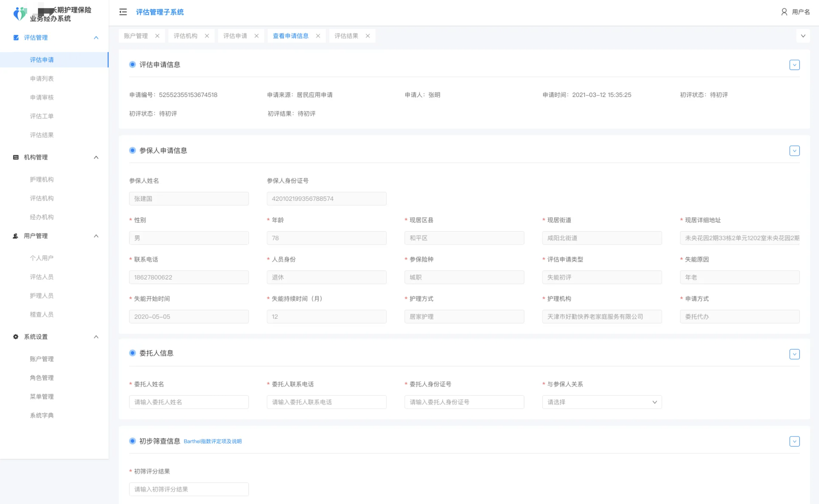The image size is (819, 504).
Task: Click the 现居详细地址 field
Action: coord(740,238)
